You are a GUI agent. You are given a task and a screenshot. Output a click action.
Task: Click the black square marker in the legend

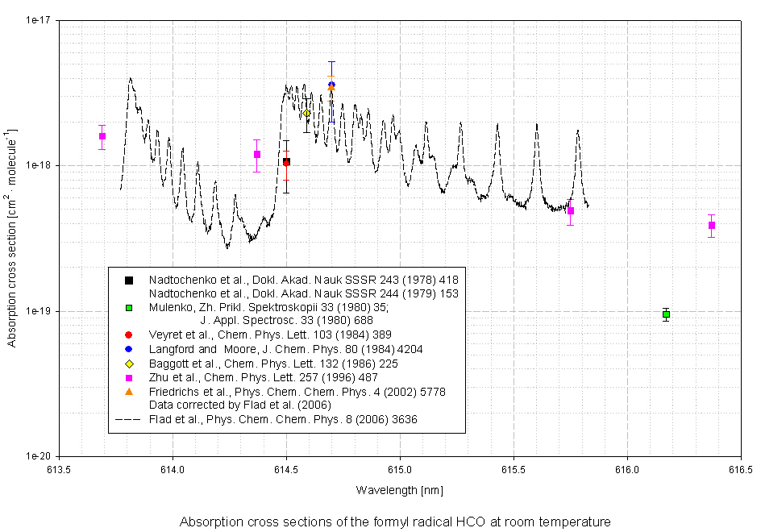[x=128, y=280]
